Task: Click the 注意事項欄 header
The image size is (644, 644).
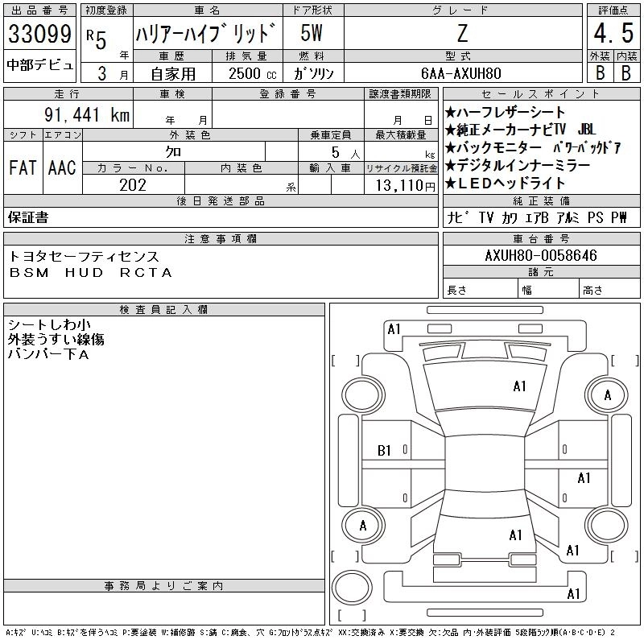Action: coord(221,239)
